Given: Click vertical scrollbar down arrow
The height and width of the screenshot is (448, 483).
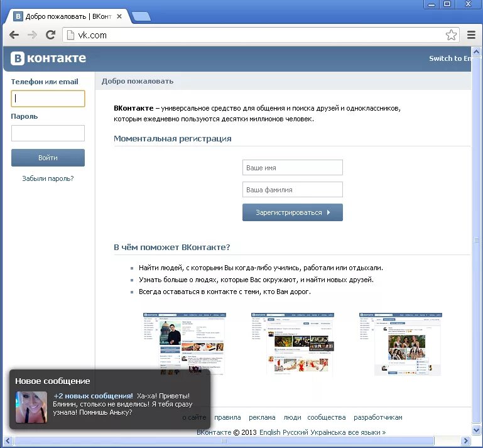Looking at the screenshot, I should tap(476, 430).
